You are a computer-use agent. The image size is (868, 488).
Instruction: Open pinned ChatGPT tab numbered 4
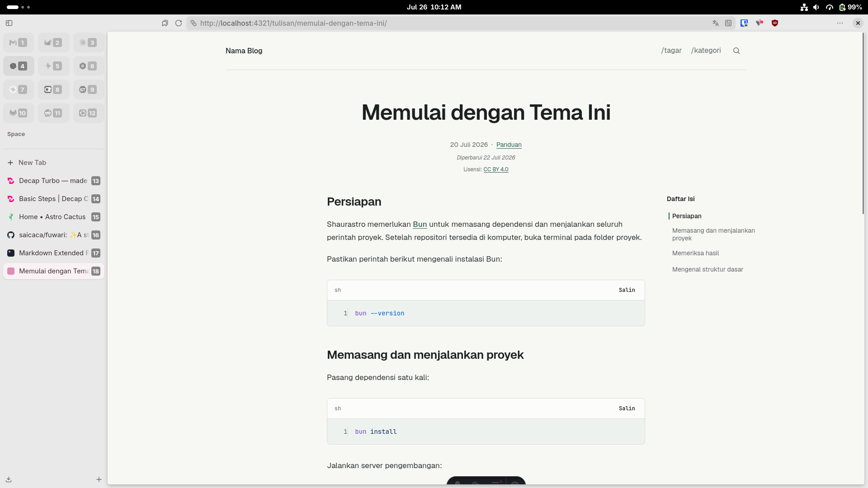[19, 66]
